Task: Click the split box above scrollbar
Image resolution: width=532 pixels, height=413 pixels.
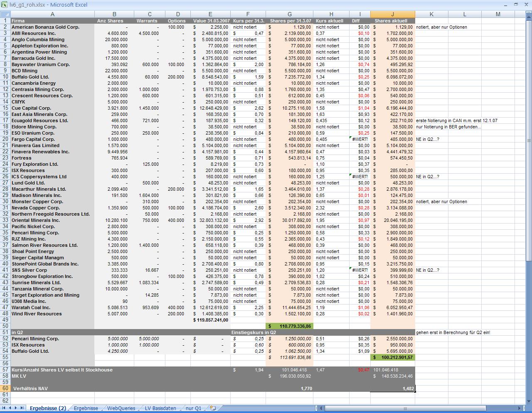Action: [x=529, y=13]
